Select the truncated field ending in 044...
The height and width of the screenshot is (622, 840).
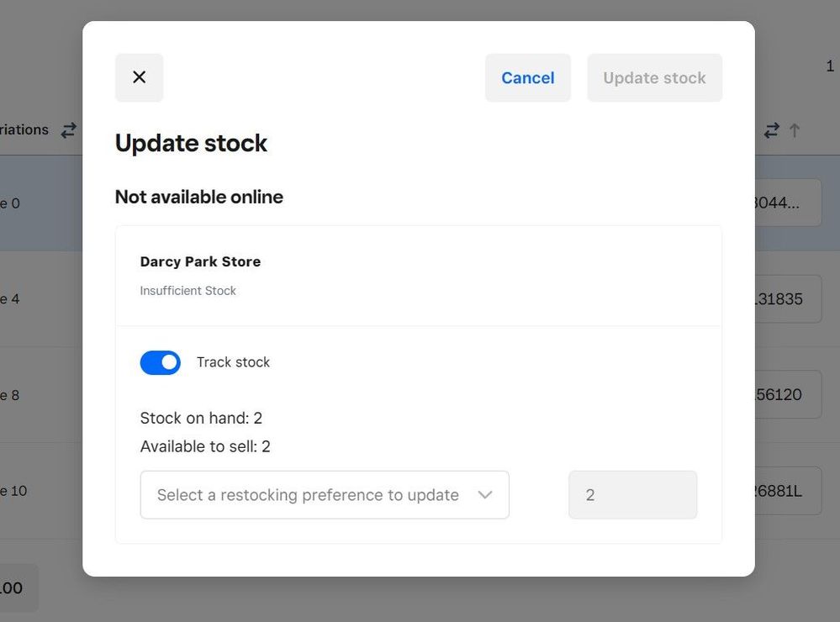[787, 203]
